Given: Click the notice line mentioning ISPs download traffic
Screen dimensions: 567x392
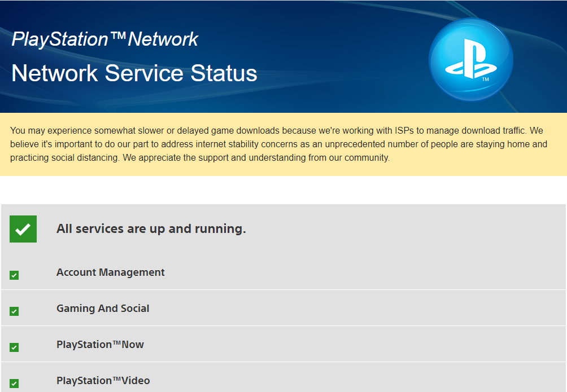Looking at the screenshot, I should coord(277,130).
